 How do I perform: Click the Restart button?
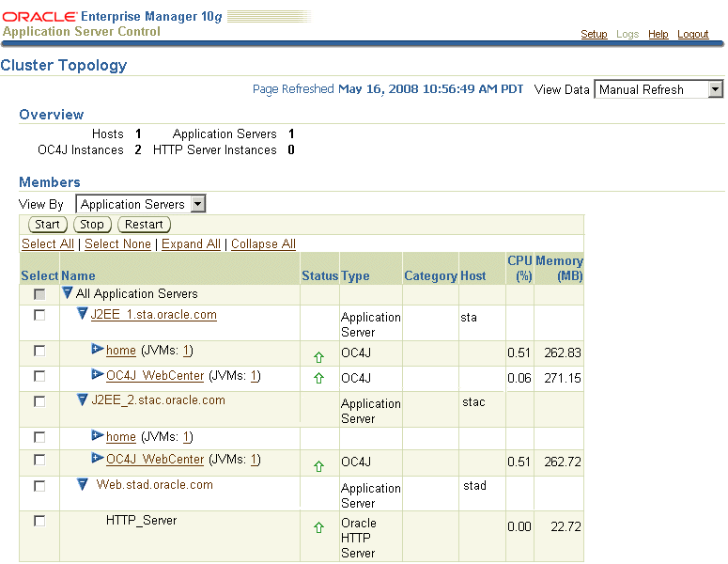pyautogui.click(x=144, y=225)
